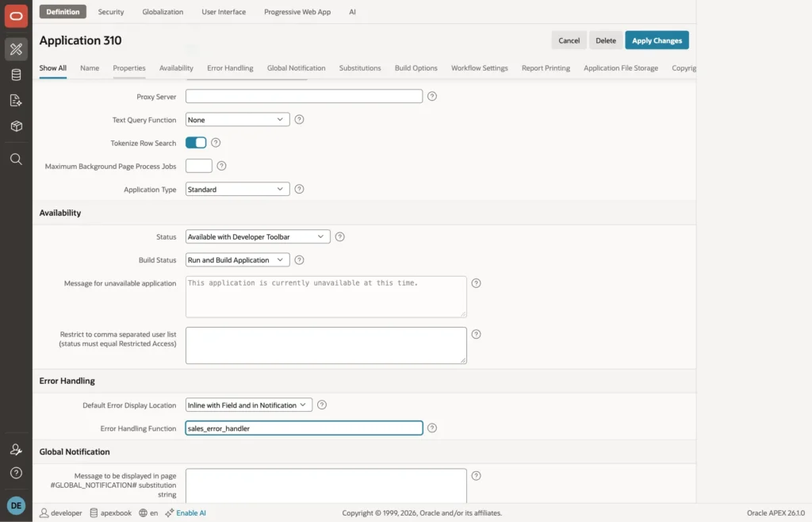Switch to Security tab
Image resolution: width=812 pixels, height=522 pixels.
(111, 11)
